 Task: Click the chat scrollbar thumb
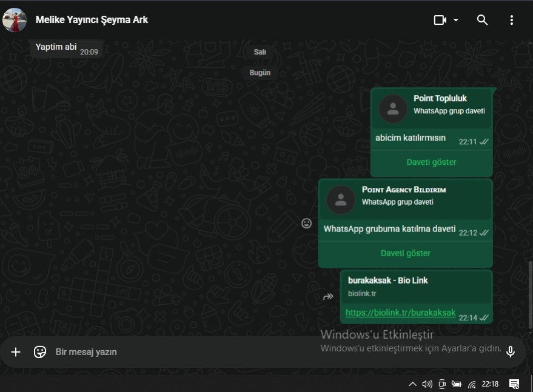(531, 295)
